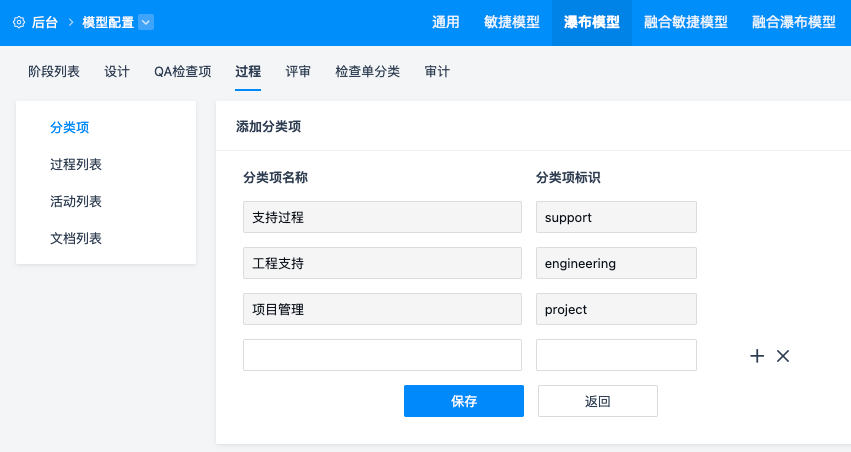Go to the 融合瀑布模型 tab
The image size is (851, 452).
pyautogui.click(x=793, y=22)
